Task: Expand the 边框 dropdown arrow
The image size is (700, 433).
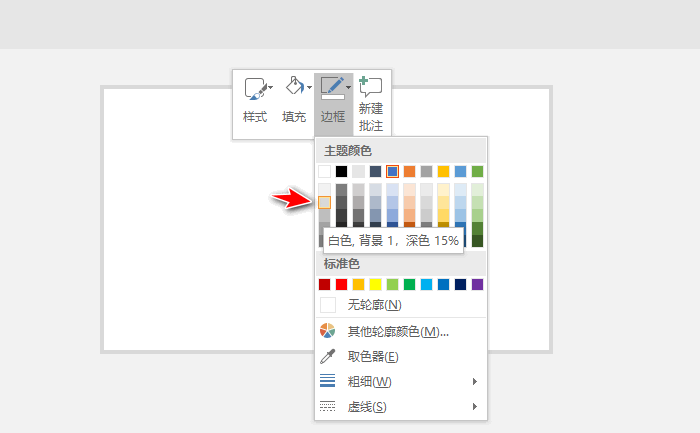Action: click(348, 87)
